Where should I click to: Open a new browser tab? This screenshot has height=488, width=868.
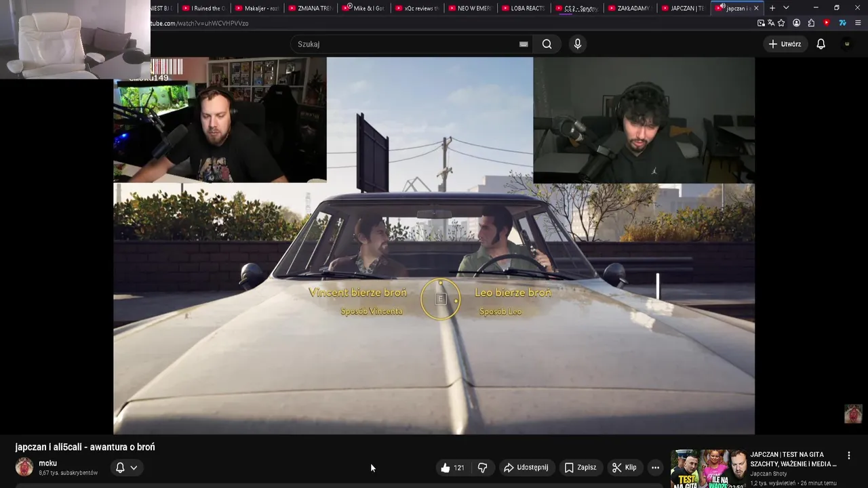click(x=772, y=8)
